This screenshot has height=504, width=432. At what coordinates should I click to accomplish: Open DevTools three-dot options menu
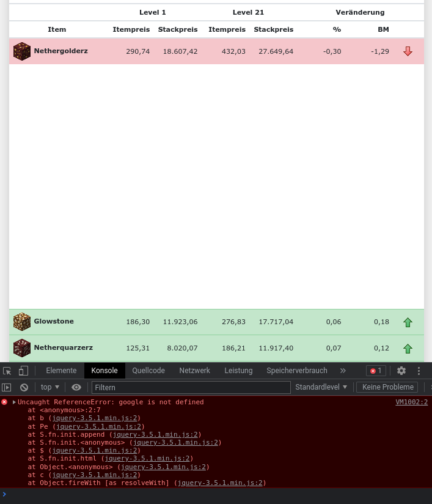click(419, 371)
